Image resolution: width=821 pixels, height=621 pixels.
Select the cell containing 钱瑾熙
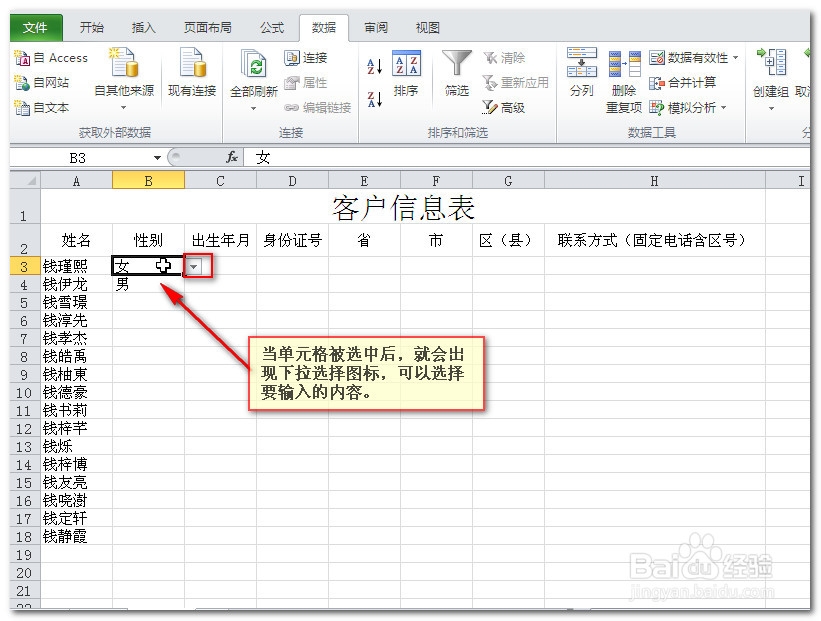(x=76, y=267)
